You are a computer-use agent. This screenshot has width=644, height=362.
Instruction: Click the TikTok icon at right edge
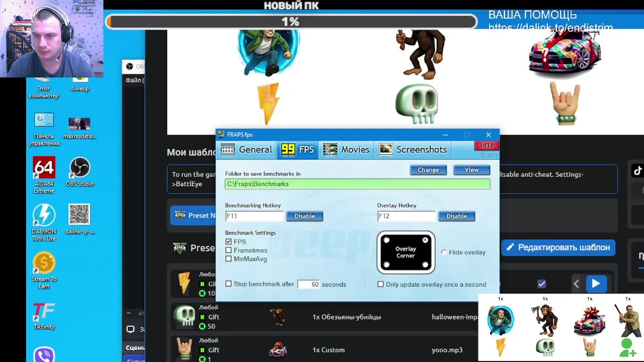pos(637,171)
